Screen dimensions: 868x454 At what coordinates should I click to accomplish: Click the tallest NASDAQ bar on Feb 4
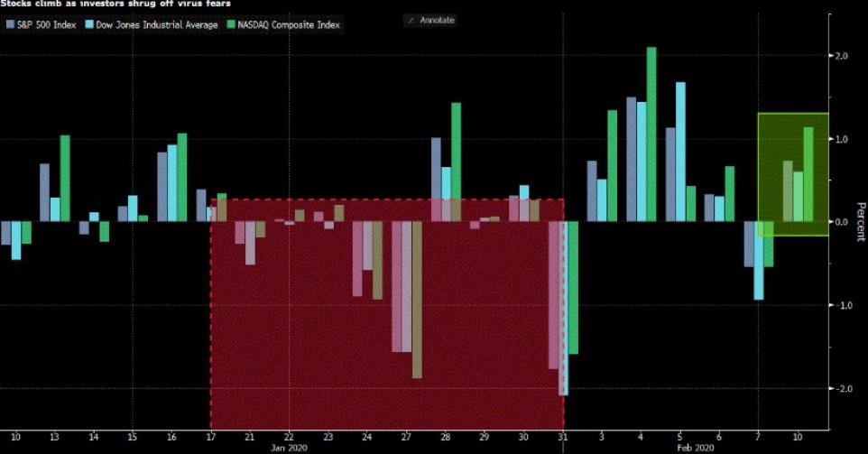pyautogui.click(x=651, y=134)
